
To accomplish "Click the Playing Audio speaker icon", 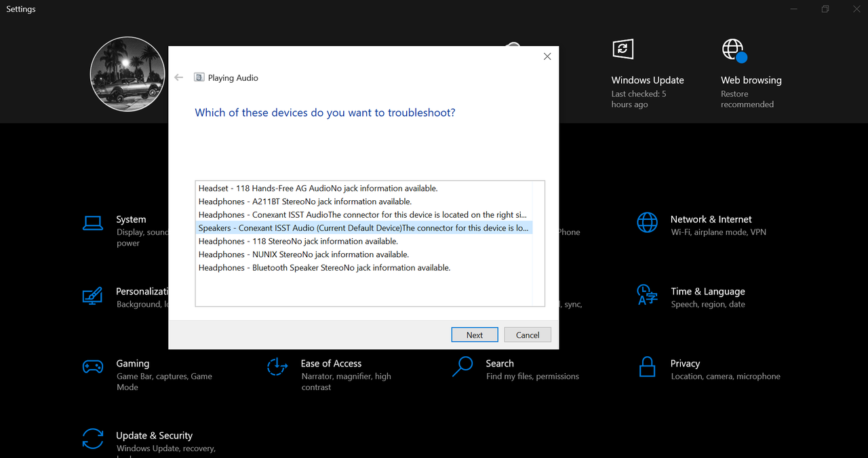I will point(199,77).
